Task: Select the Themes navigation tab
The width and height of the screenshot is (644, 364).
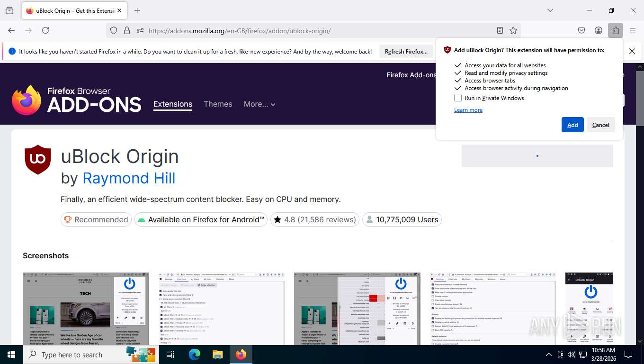Action: tap(218, 104)
